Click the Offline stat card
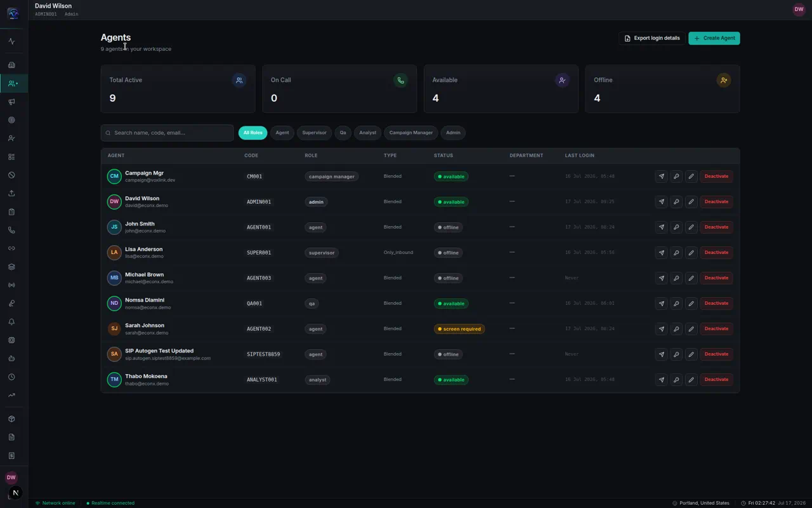Screen dimensions: 812x508 point(662,89)
